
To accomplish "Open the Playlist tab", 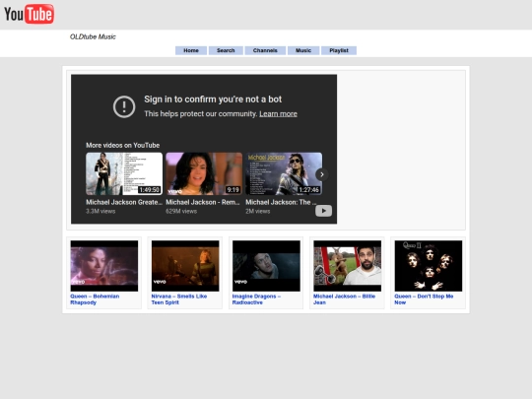I will 339,50.
